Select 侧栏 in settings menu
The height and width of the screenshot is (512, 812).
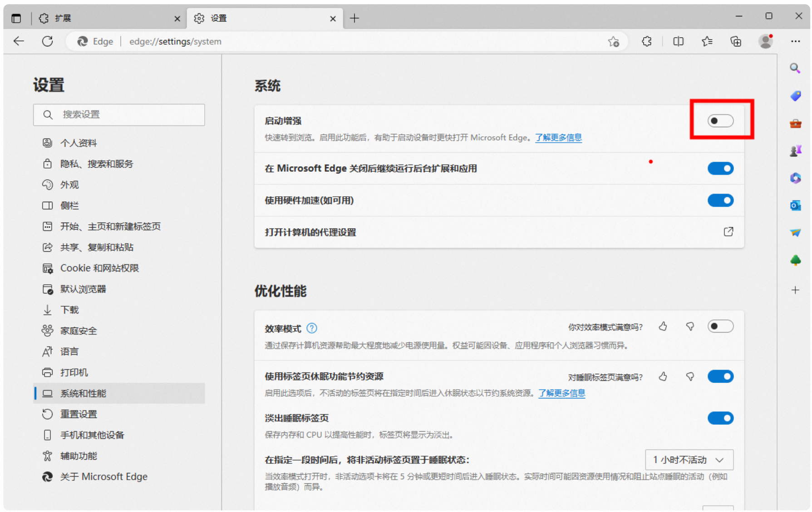tap(119, 206)
